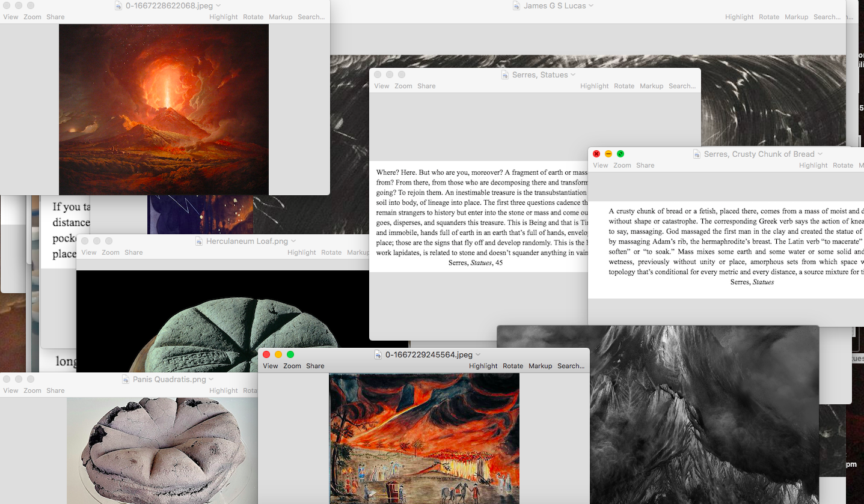Click the "Serres, Statues" citation under the bread passage
This screenshot has height=504, width=864.
click(x=752, y=282)
